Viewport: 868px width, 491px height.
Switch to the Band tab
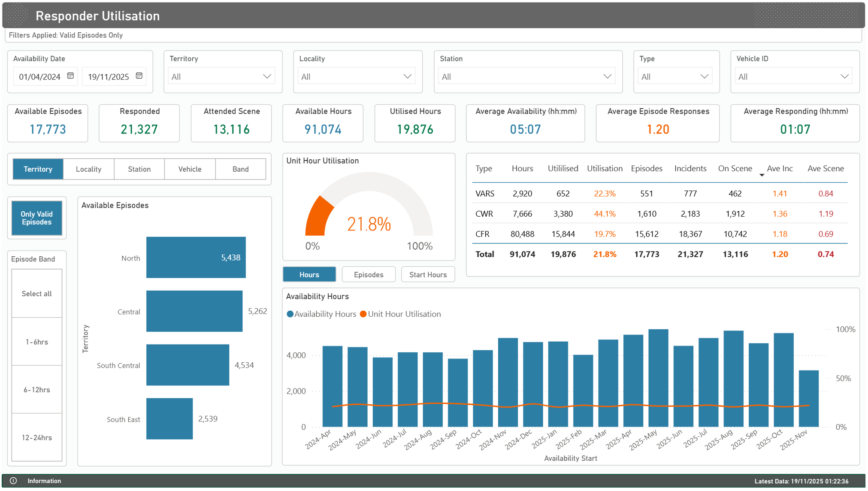click(240, 169)
